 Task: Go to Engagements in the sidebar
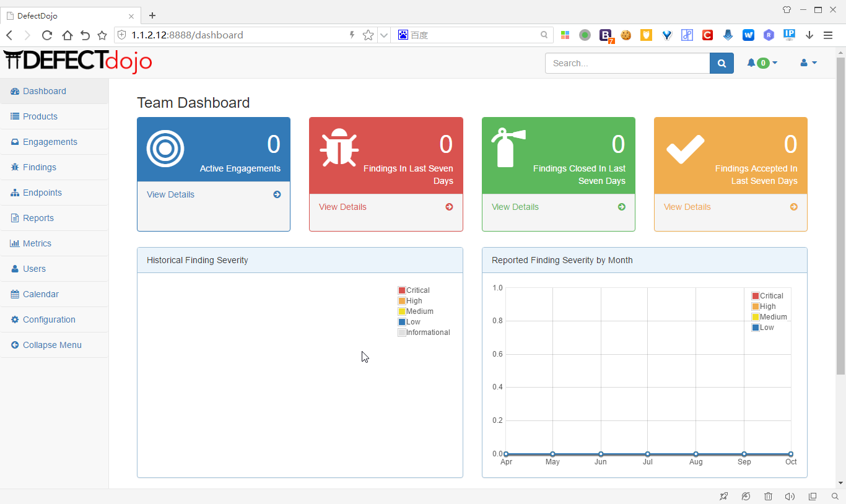[50, 142]
